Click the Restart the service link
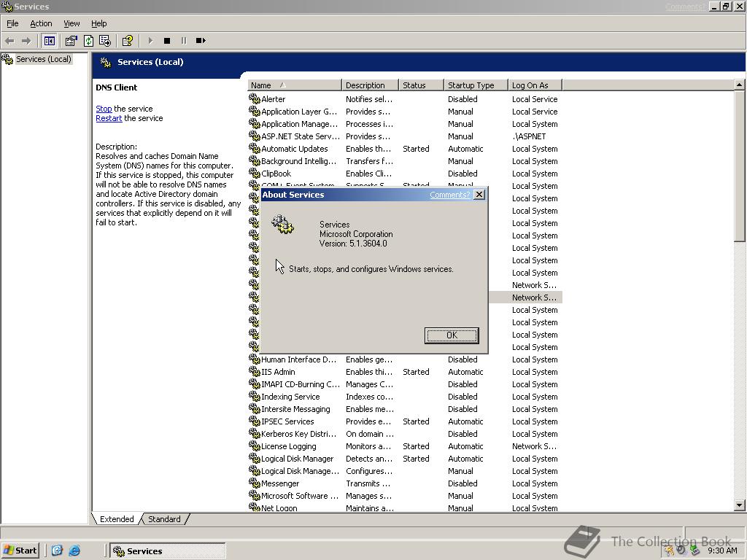 pyautogui.click(x=109, y=118)
